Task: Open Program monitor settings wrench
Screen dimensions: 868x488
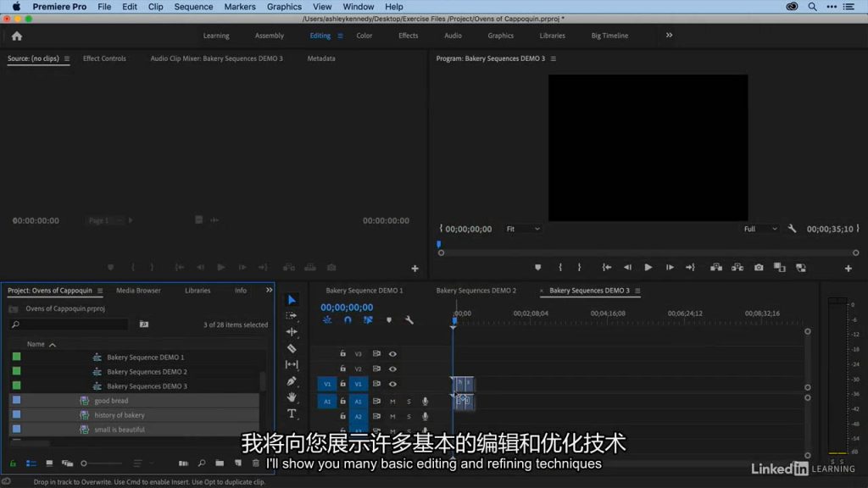Action: (793, 229)
